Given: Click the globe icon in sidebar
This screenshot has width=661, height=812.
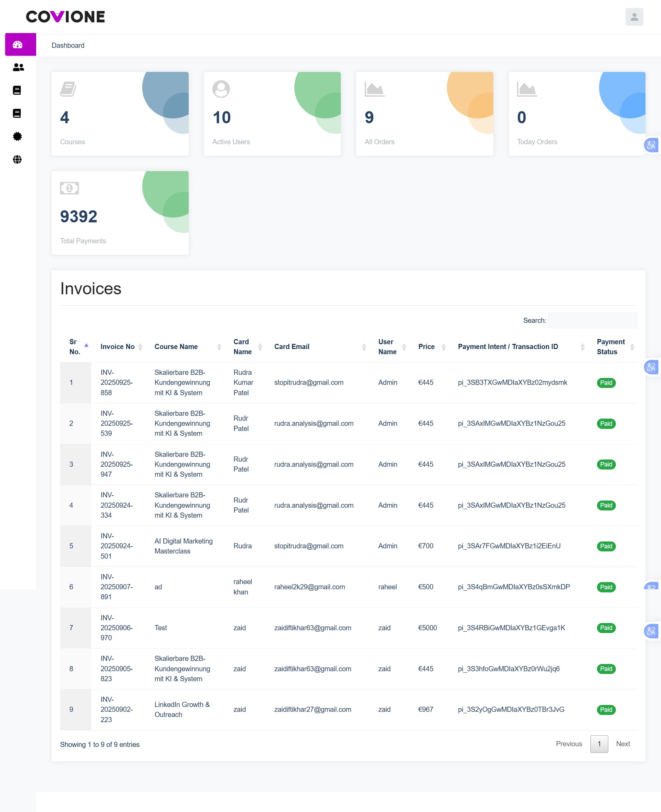Looking at the screenshot, I should pyautogui.click(x=17, y=159).
